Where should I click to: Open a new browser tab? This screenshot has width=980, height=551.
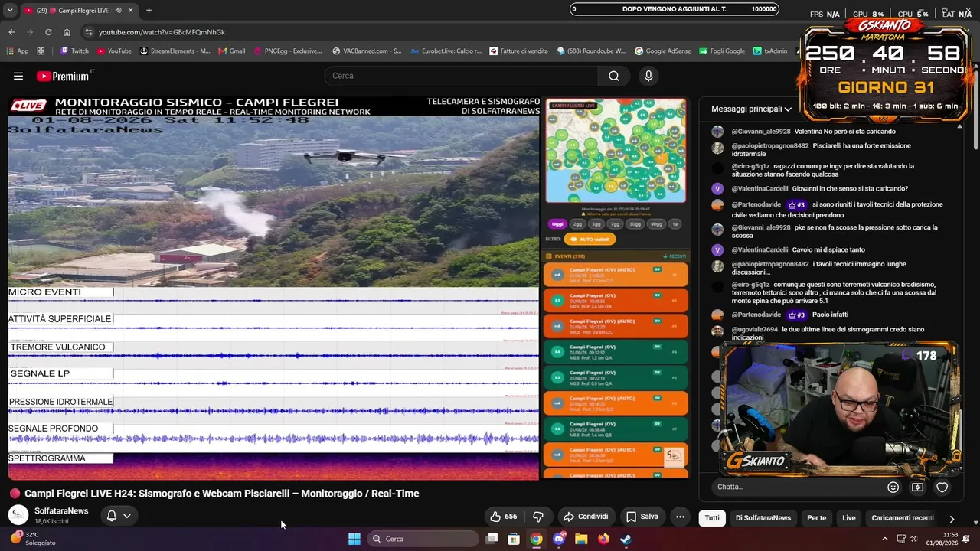[x=149, y=11]
